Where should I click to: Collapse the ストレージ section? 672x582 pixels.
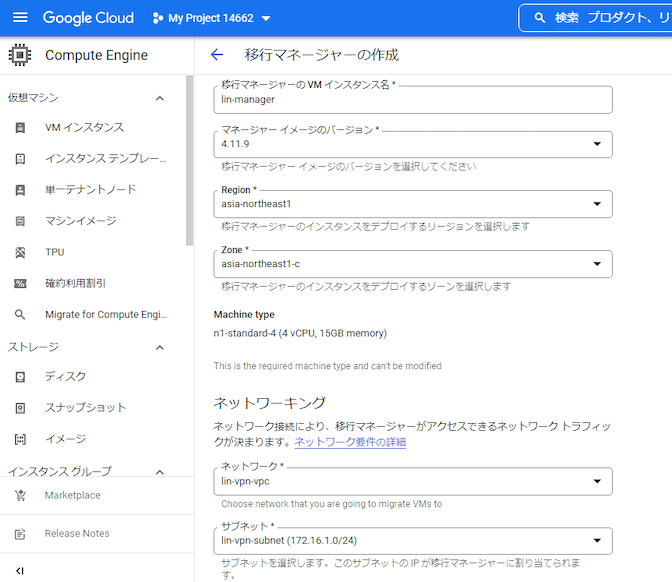[x=159, y=347]
